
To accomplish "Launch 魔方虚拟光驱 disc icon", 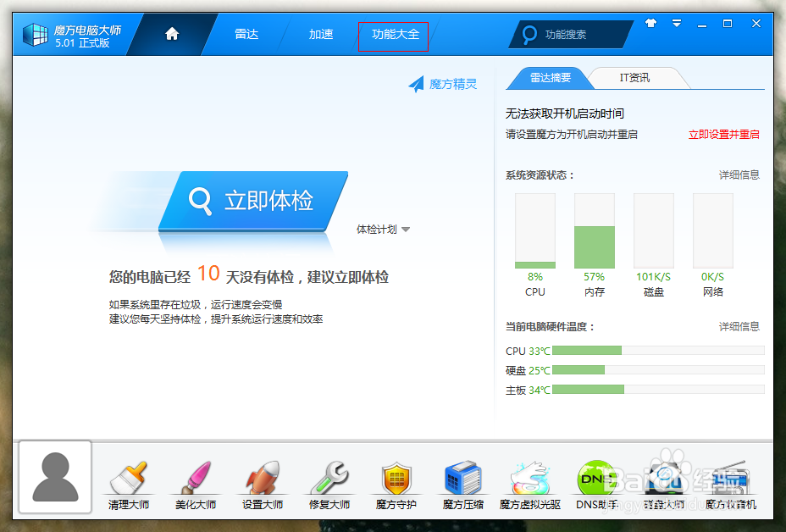I will [530, 479].
